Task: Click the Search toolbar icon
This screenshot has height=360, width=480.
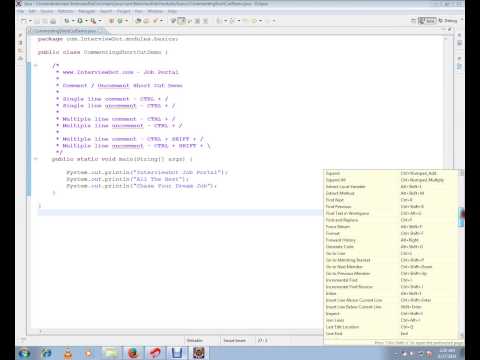Action: click(155, 21)
